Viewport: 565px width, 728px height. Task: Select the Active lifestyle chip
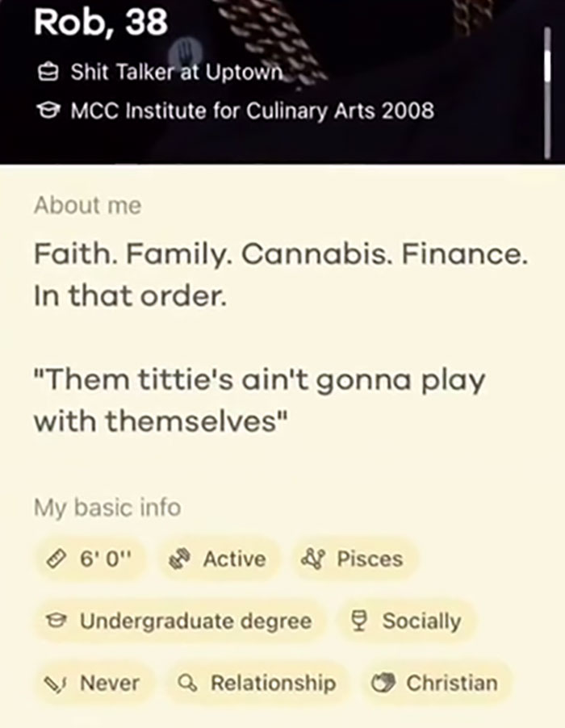218,559
